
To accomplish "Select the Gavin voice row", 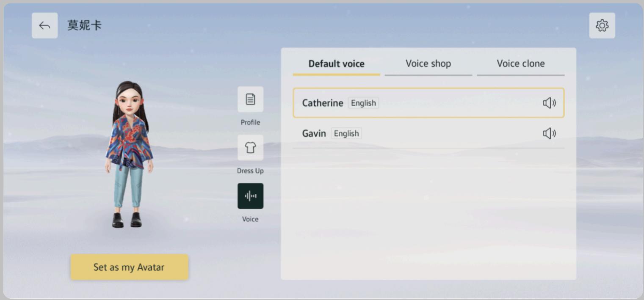I will click(428, 133).
